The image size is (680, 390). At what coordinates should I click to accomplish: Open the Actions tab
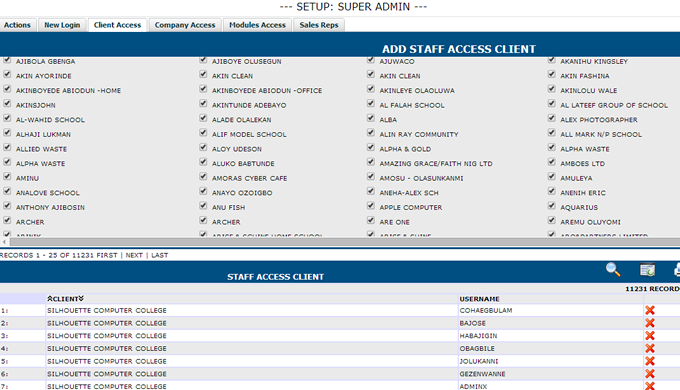click(x=17, y=25)
